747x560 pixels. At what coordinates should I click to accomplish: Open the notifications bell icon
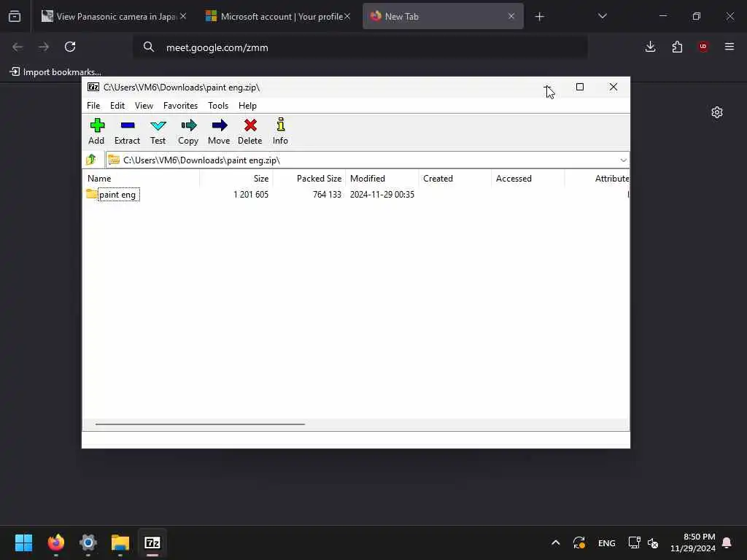(x=727, y=542)
